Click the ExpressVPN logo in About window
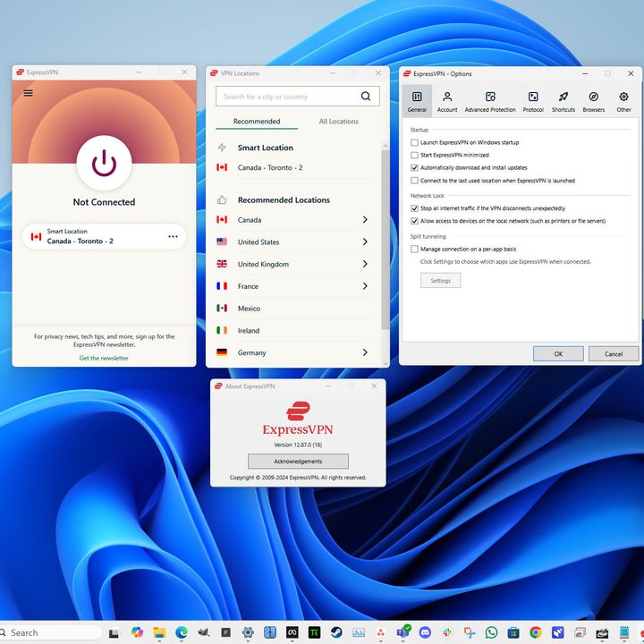The height and width of the screenshot is (644, 644). click(298, 411)
